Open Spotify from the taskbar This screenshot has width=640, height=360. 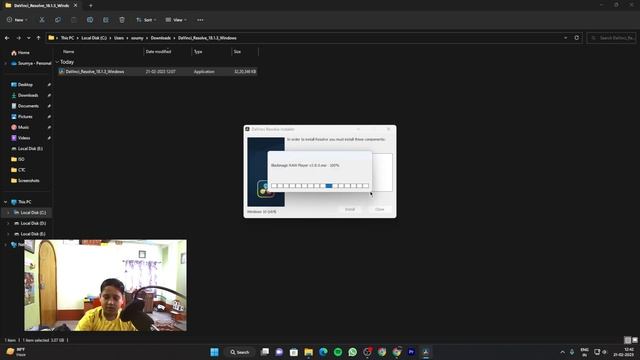(338, 352)
